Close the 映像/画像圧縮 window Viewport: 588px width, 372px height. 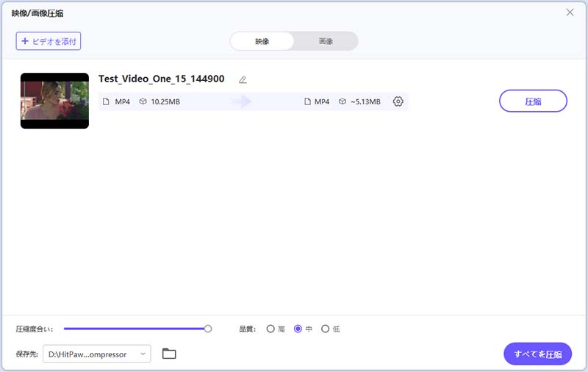[x=570, y=12]
